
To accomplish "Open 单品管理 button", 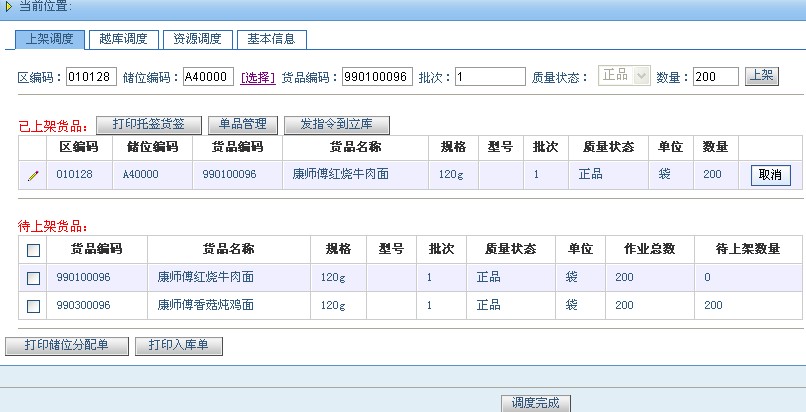I will [x=243, y=124].
